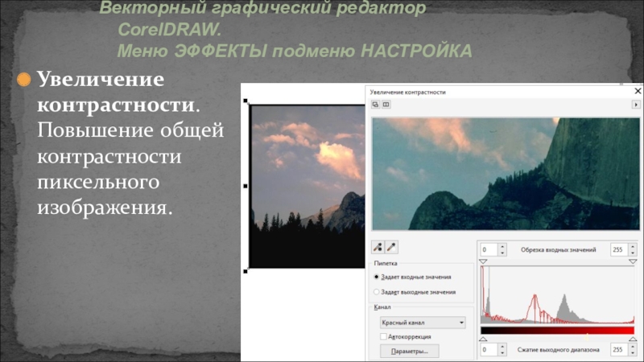Select the sunset bitmap on the canvas
This screenshot has width=644, height=362.
click(308, 187)
